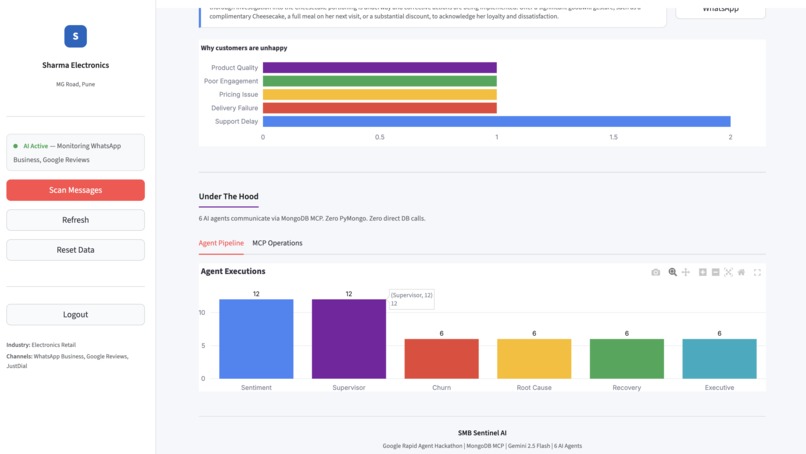The image size is (806, 454).
Task: Click the 'MG Road, Pune' address text
Action: 76,84
